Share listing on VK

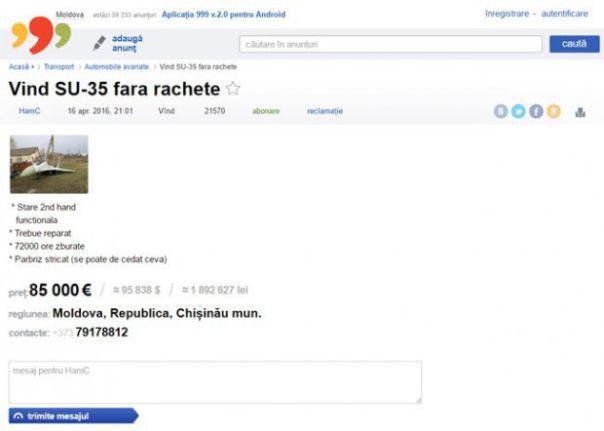tap(501, 111)
